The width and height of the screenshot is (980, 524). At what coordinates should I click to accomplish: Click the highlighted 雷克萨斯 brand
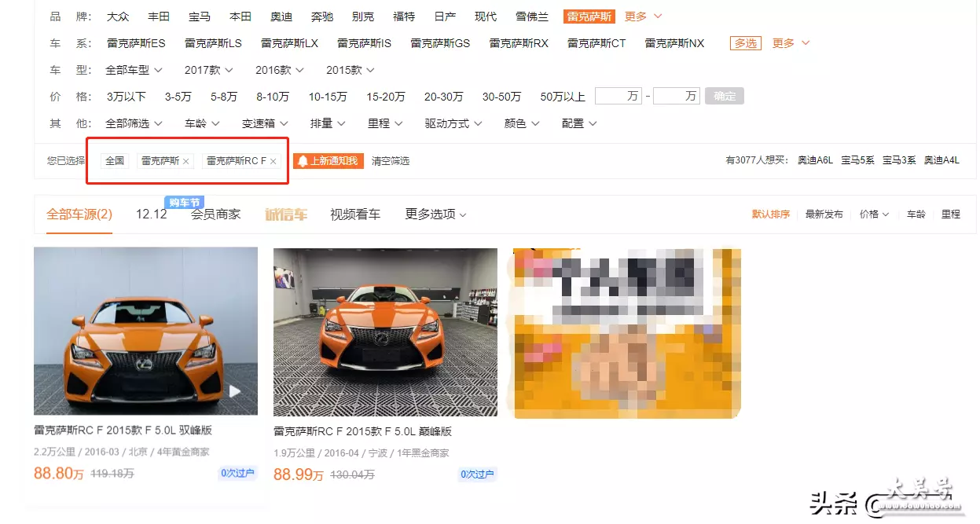(589, 16)
